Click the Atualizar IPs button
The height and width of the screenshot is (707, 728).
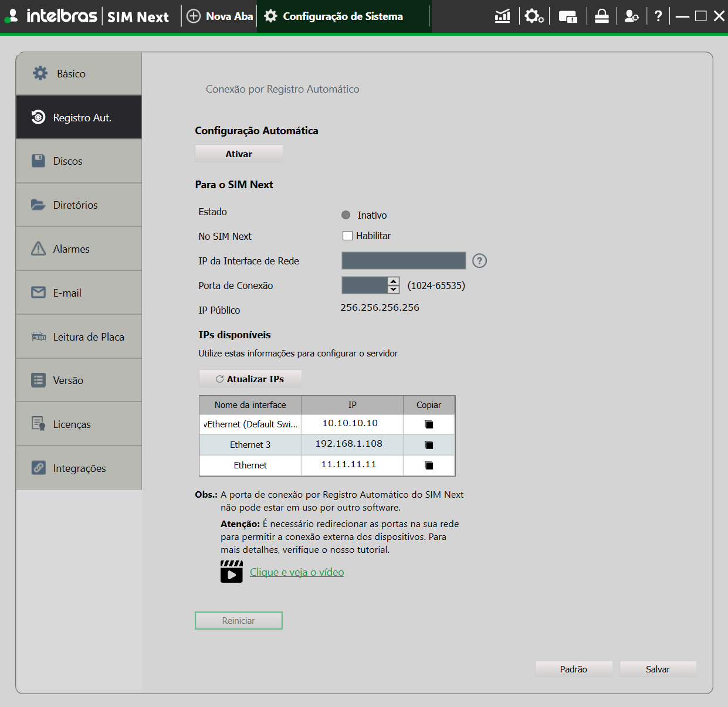point(250,379)
